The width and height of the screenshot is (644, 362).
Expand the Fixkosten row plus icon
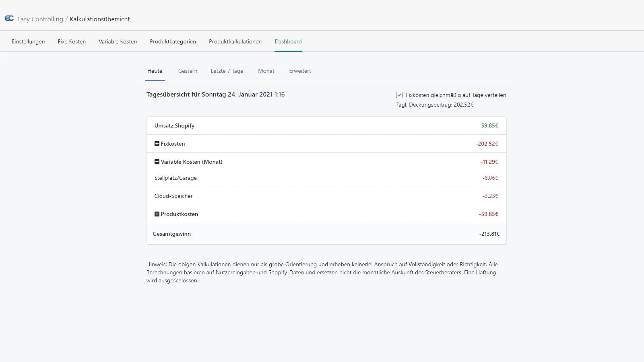(157, 144)
